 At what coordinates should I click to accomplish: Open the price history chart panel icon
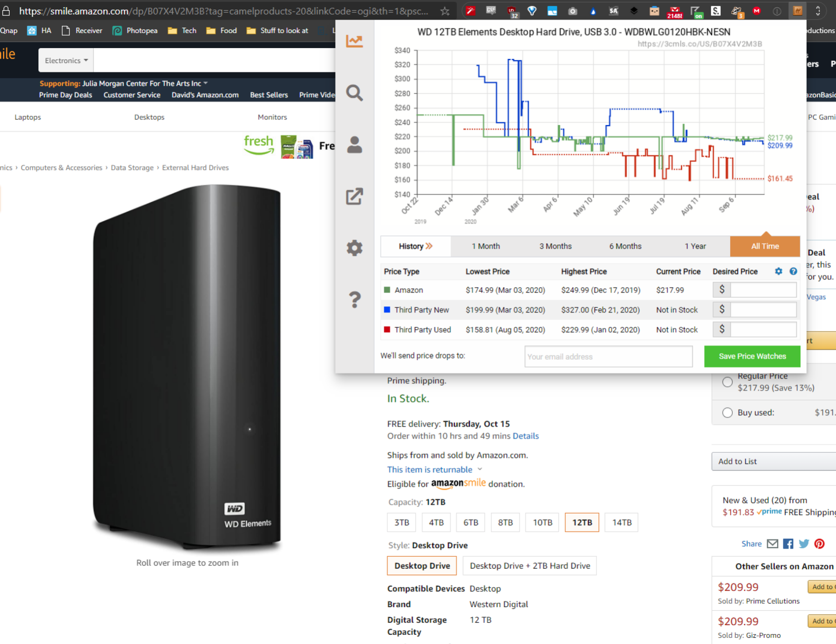click(354, 41)
